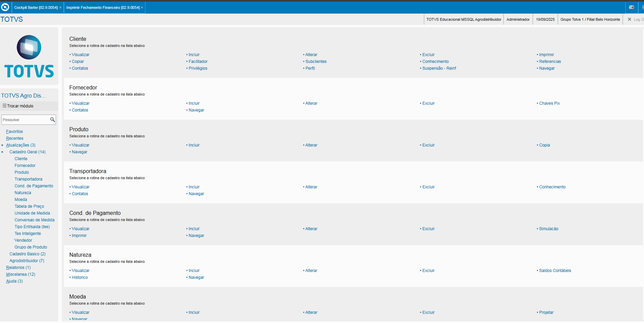
Task: Collapse the Cadastro Geral (14) group
Action: pos(2,152)
